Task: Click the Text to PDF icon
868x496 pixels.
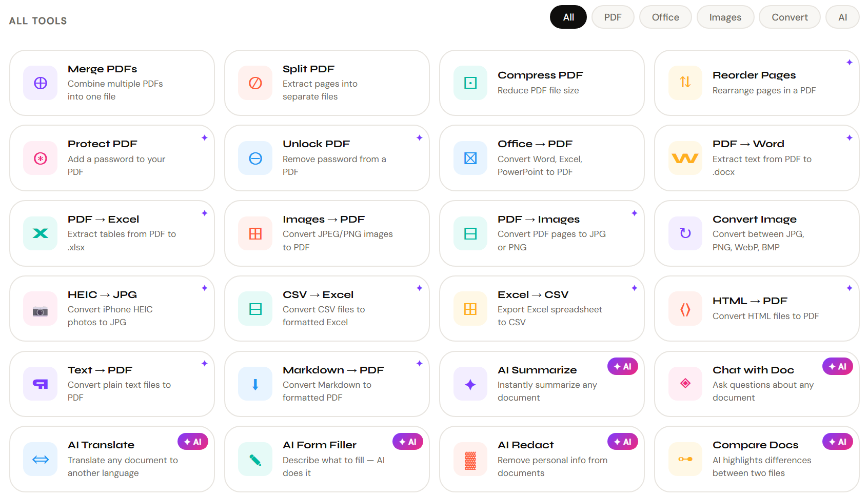Action: pos(41,384)
